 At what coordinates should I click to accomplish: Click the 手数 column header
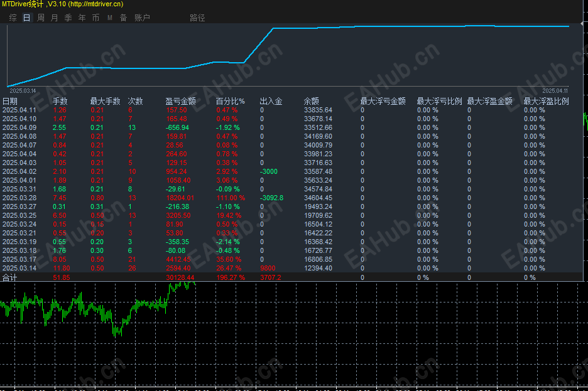coord(60,101)
